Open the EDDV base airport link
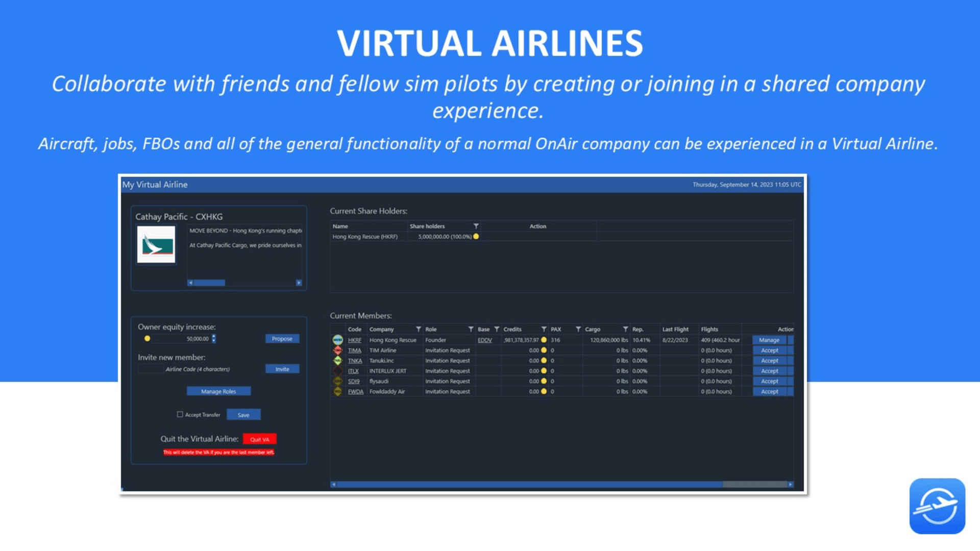This screenshot has height=551, width=980. click(x=484, y=340)
